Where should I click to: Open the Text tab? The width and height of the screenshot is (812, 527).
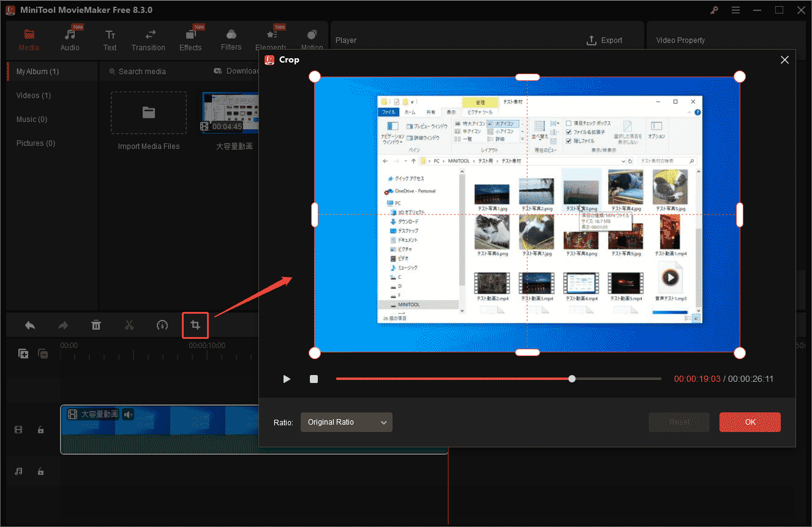(110, 40)
